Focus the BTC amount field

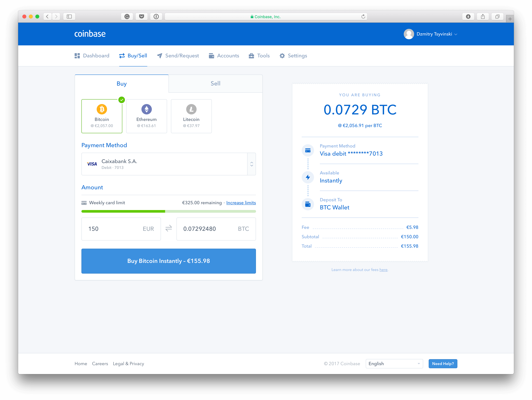[x=216, y=229]
